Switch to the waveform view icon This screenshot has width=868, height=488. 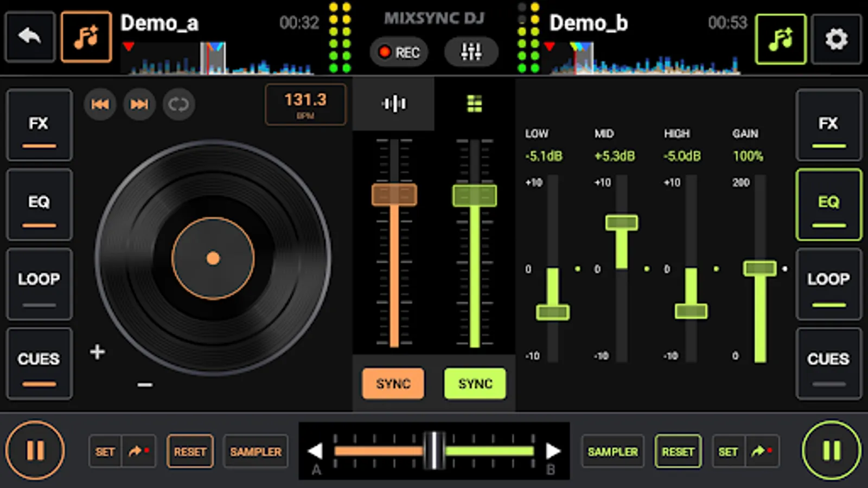click(x=393, y=103)
